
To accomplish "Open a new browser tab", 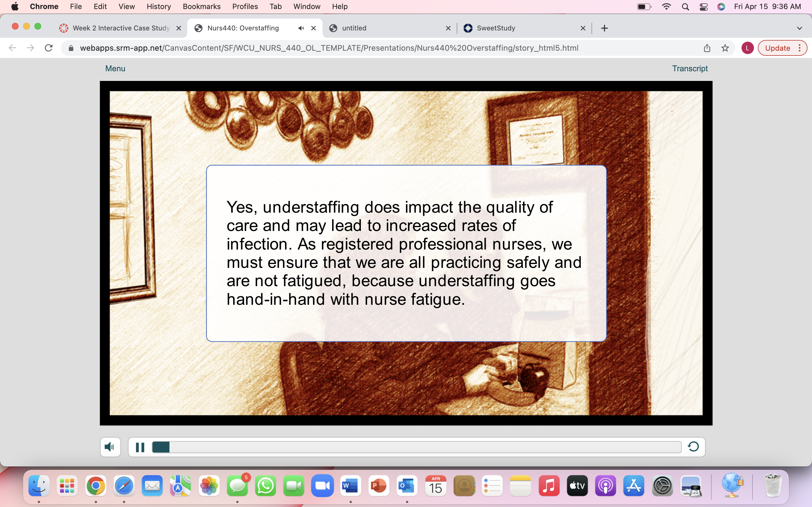I will tap(604, 28).
